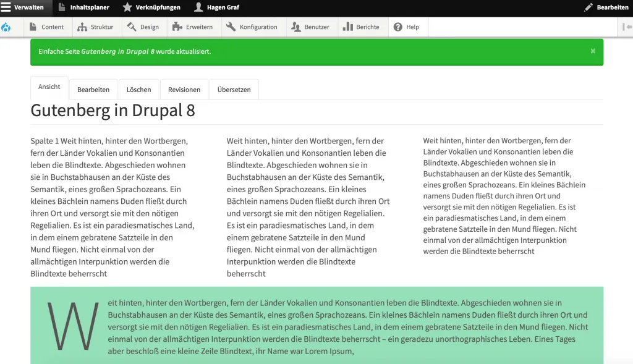Screen dimensions: 633x364
Task: Click the Bearbeiten pencil icon
Action: tap(588, 7)
